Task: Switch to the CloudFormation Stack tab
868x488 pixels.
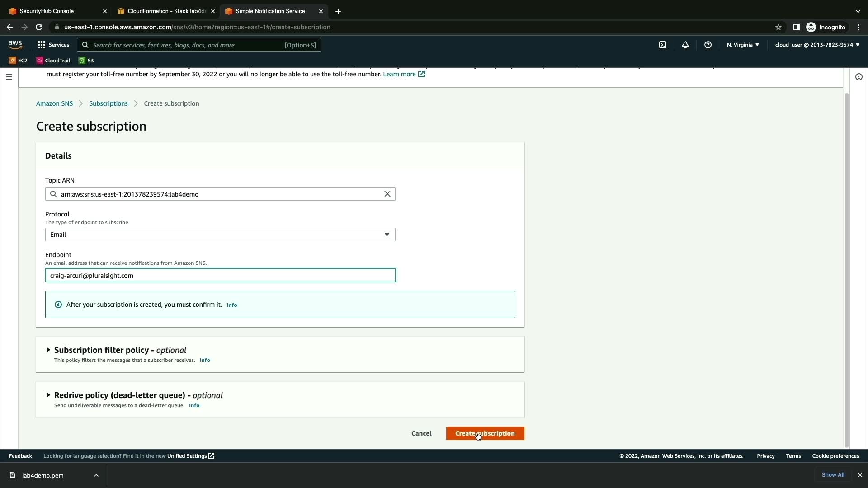Action: [166, 11]
